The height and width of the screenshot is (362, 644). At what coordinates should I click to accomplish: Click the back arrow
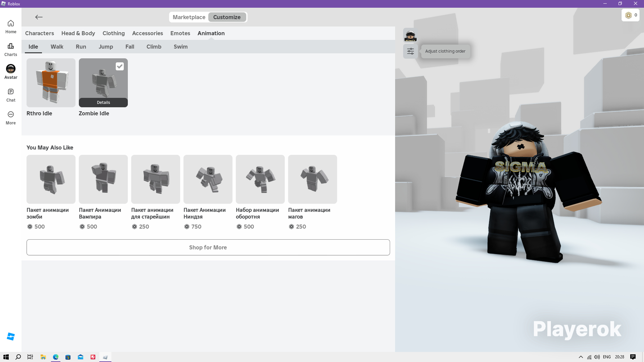pyautogui.click(x=39, y=17)
